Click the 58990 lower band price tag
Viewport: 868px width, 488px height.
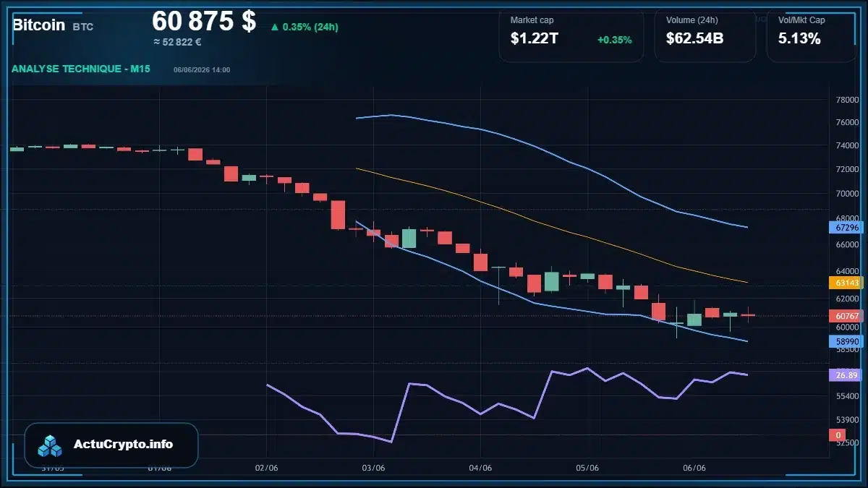[847, 341]
